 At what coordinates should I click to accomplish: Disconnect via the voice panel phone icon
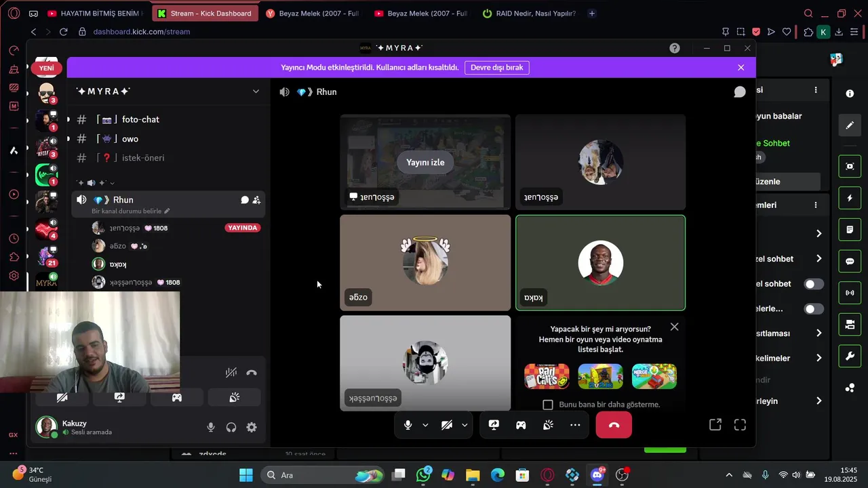pos(252,372)
